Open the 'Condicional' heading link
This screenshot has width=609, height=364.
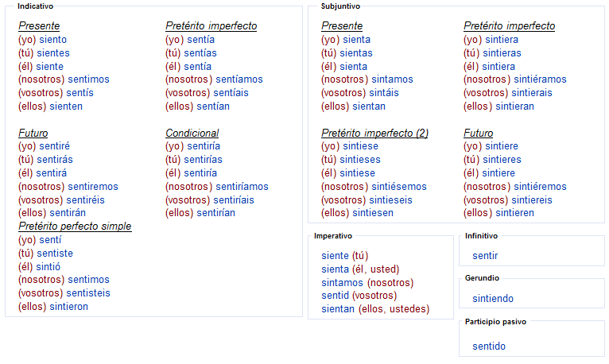pos(192,133)
